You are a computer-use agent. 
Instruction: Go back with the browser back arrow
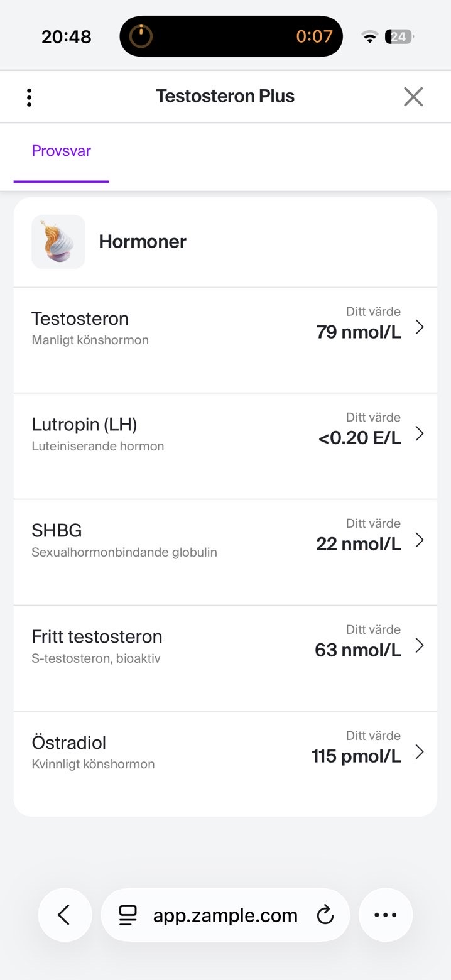[x=65, y=915]
